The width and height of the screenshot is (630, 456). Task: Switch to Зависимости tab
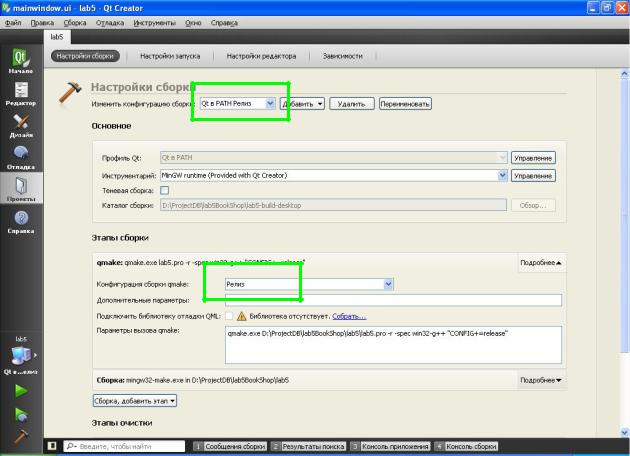[x=343, y=56]
